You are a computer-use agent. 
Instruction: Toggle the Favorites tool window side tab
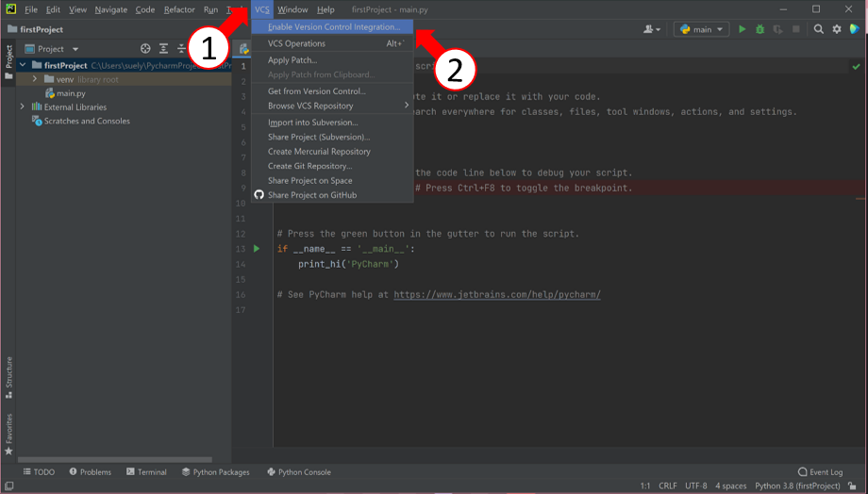(8, 435)
